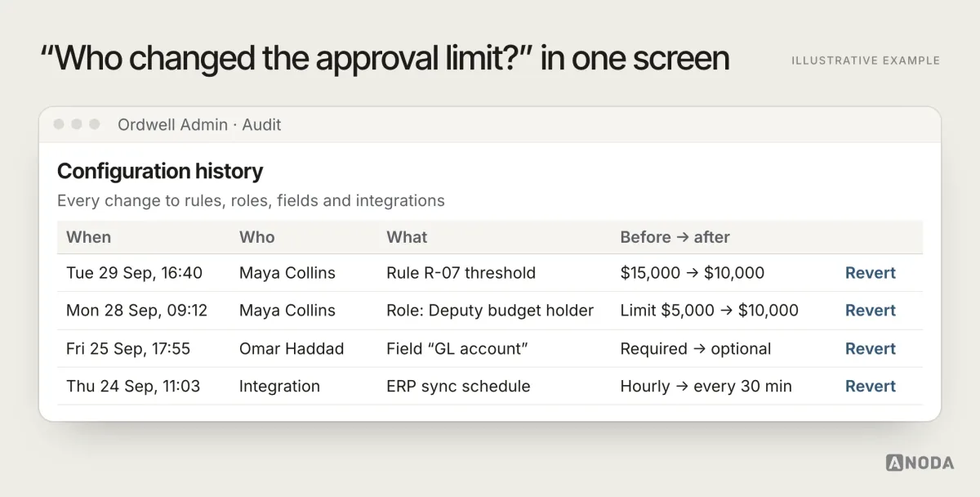
Task: Click the "Who" column header
Action: point(257,237)
